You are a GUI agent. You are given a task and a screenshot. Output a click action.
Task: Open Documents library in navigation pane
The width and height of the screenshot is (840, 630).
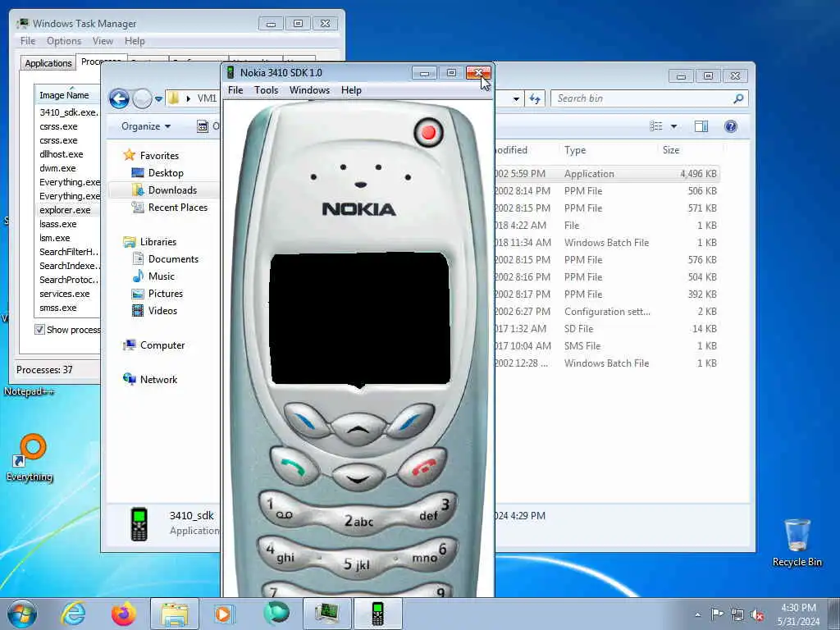[173, 259]
